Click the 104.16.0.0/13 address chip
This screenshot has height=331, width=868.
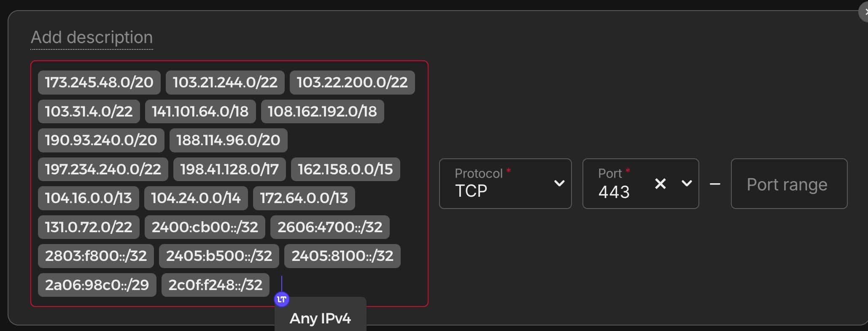click(x=88, y=198)
